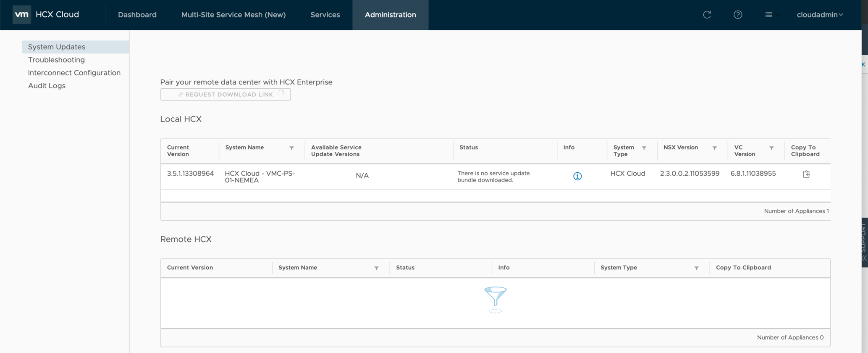Image resolution: width=868 pixels, height=353 pixels.
Task: Select Troubleshooting in the sidebar
Action: pyautogui.click(x=56, y=60)
